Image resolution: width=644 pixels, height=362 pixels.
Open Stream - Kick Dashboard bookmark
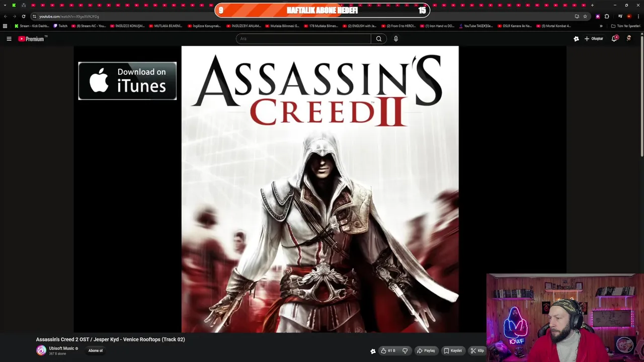[x=32, y=26]
